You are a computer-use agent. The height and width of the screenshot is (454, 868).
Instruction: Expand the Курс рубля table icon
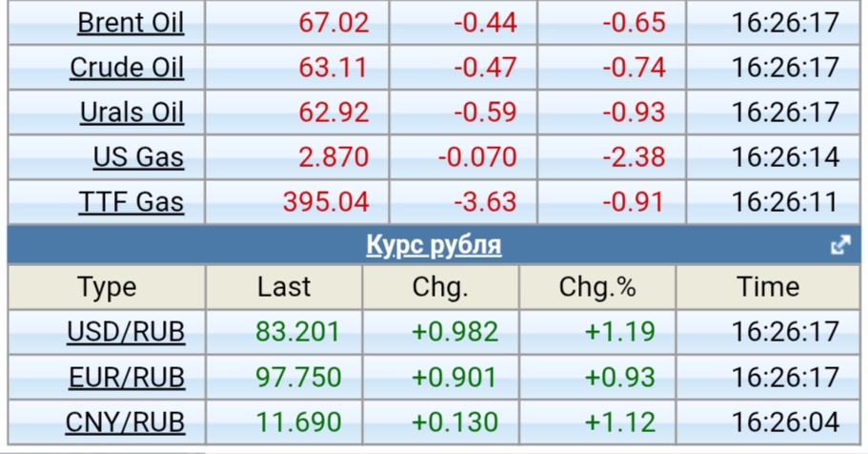[x=839, y=246]
